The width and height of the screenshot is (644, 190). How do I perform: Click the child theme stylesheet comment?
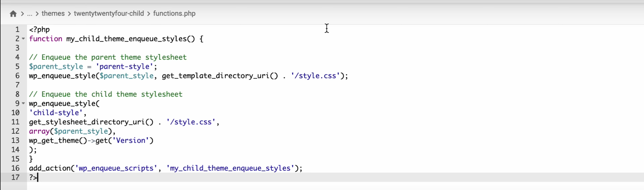pos(106,94)
